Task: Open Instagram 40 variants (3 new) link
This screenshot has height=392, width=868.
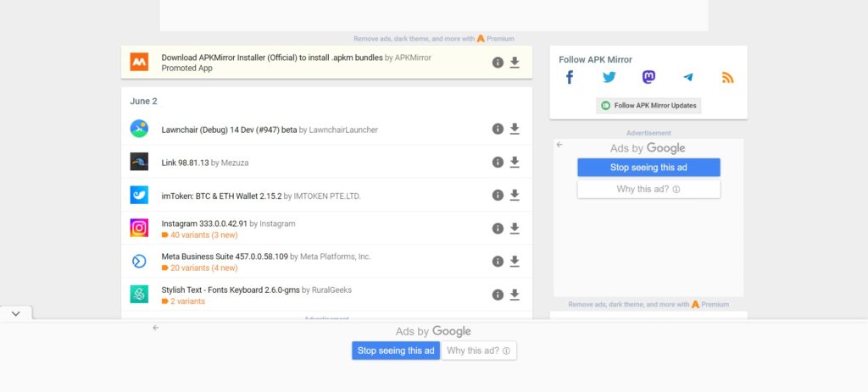Action: (203, 235)
